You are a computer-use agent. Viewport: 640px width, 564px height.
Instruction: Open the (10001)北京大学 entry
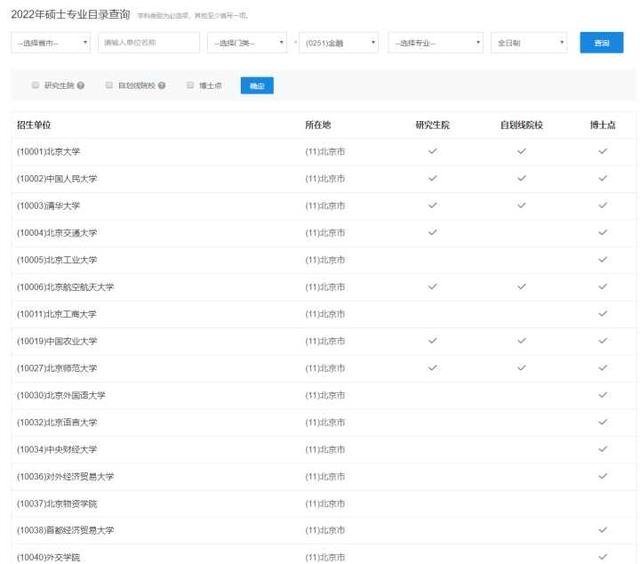click(48, 151)
